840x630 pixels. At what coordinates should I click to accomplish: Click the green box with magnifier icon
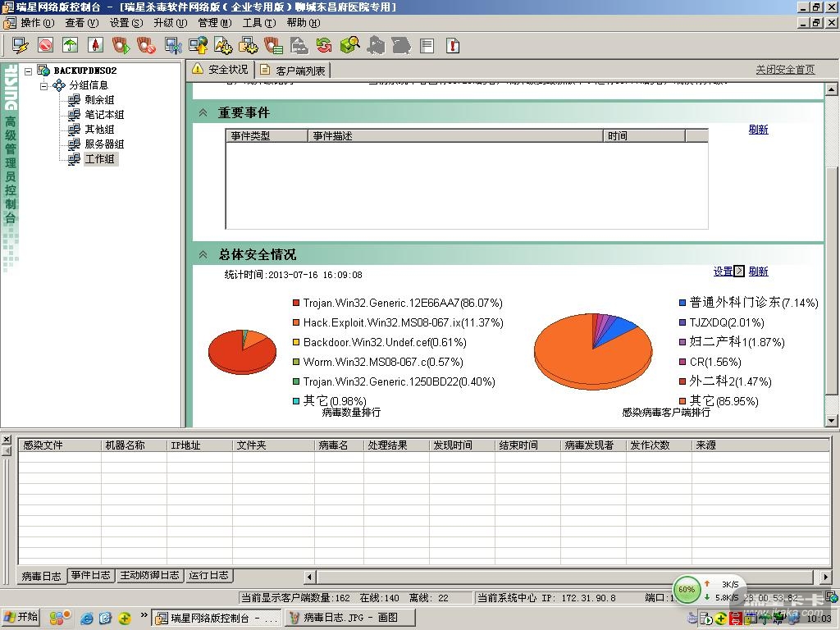click(349, 45)
